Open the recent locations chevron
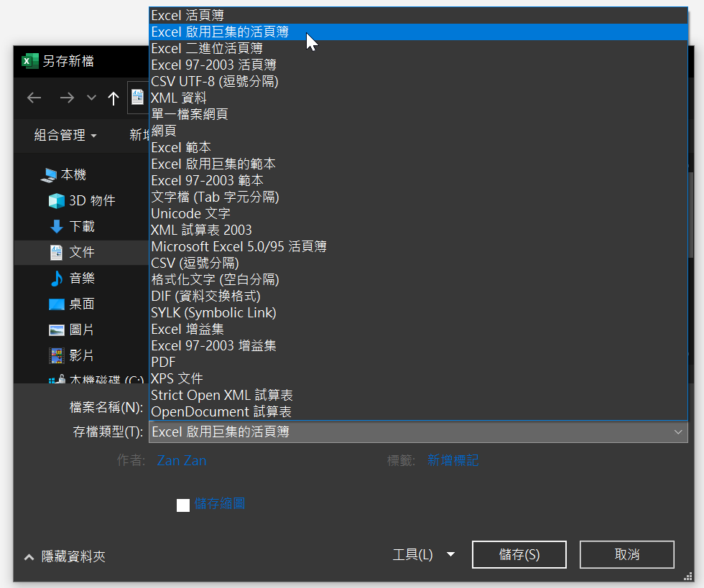This screenshot has height=588, width=704. pos(92,98)
